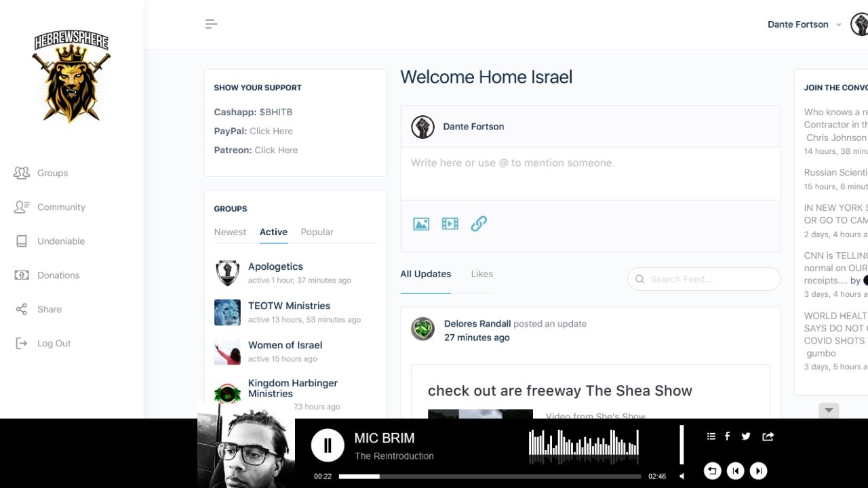Open the Russian Scienti conversation topic

pos(835,172)
